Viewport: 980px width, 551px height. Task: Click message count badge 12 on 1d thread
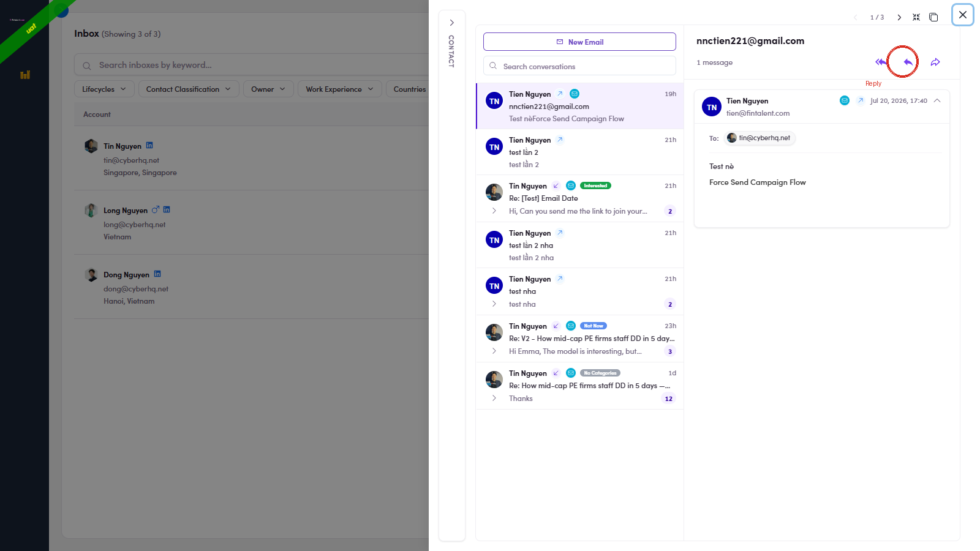click(x=669, y=399)
